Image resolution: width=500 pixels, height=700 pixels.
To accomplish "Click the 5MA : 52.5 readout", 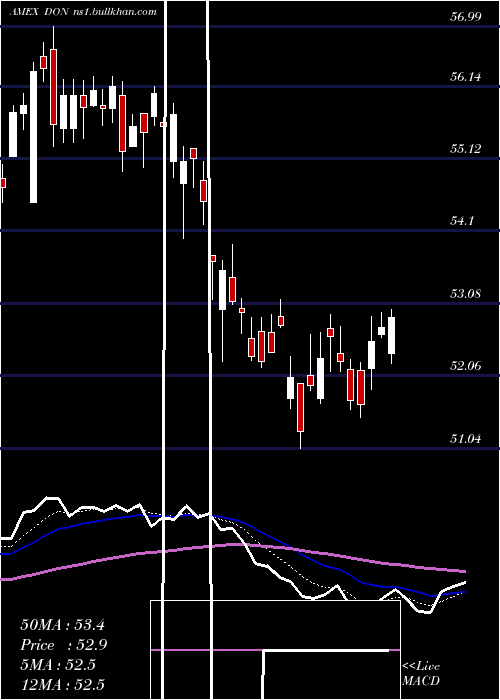I will tap(58, 665).
